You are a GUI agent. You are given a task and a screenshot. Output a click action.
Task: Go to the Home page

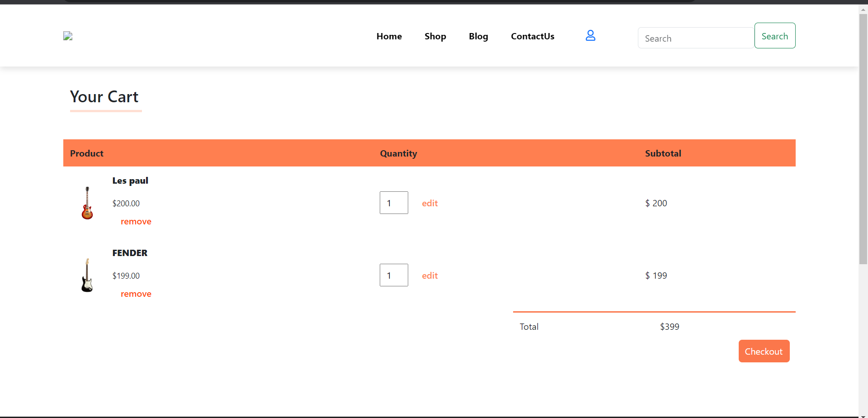(x=389, y=36)
